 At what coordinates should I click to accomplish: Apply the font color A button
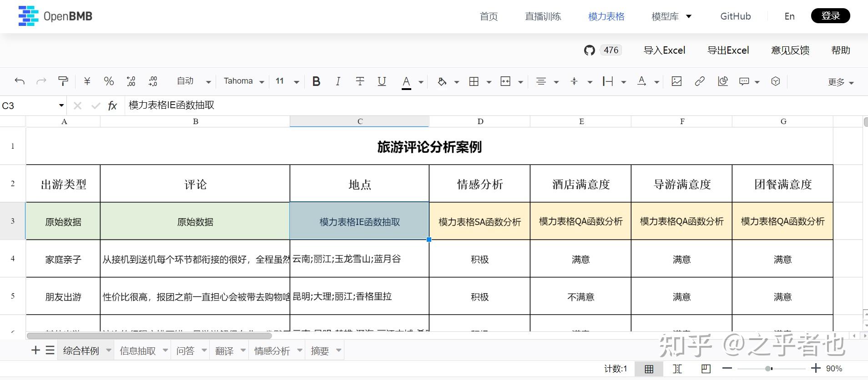point(406,82)
